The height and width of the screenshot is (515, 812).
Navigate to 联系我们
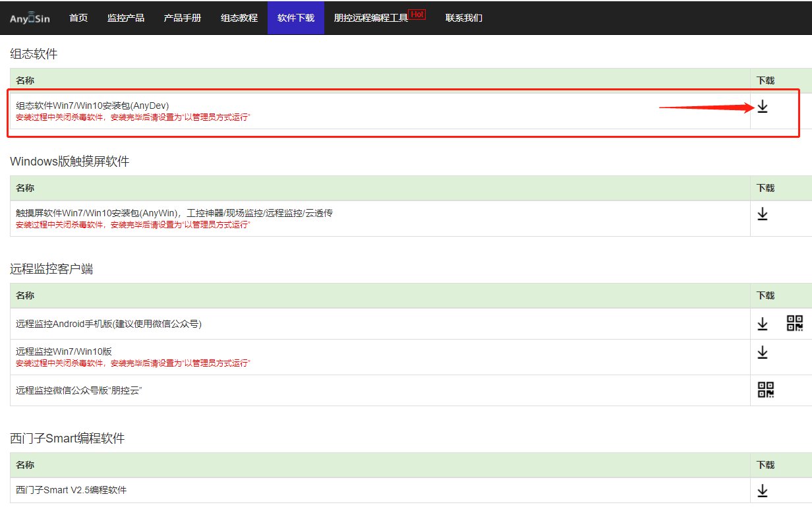(464, 18)
